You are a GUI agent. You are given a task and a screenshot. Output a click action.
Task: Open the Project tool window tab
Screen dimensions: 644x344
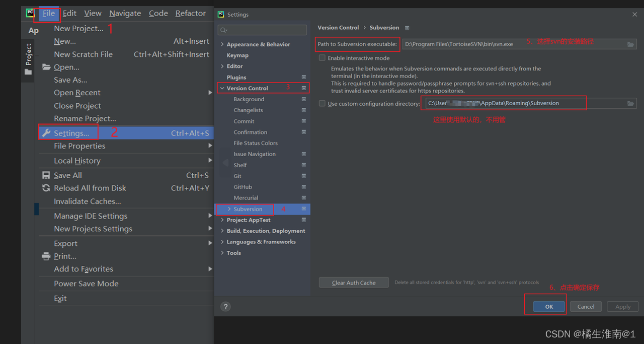[28, 59]
